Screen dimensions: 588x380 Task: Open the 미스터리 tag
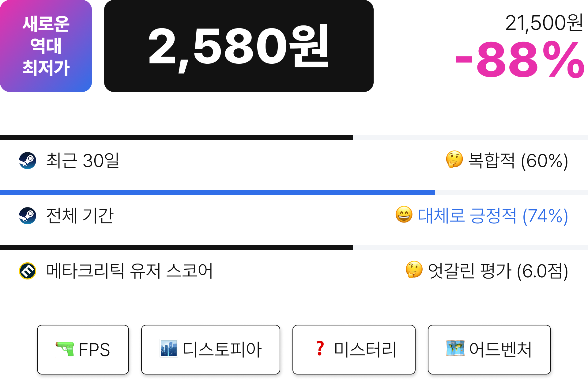[x=354, y=350]
